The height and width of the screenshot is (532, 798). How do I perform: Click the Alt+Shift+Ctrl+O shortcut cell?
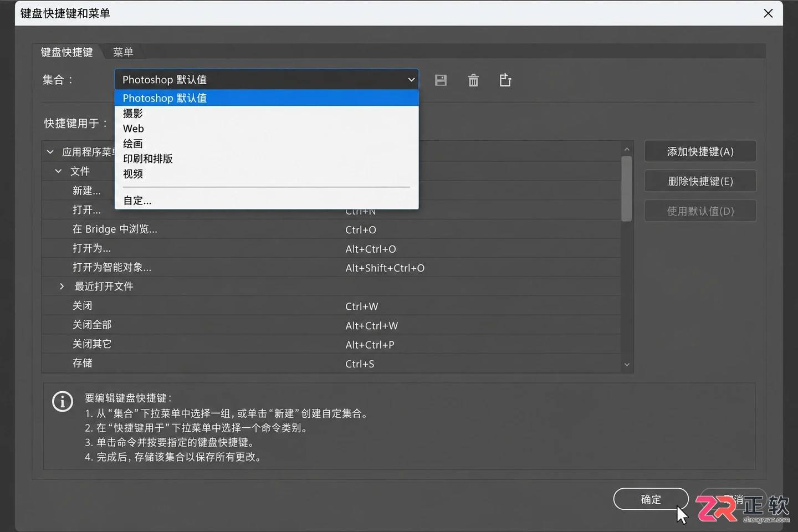pyautogui.click(x=385, y=268)
